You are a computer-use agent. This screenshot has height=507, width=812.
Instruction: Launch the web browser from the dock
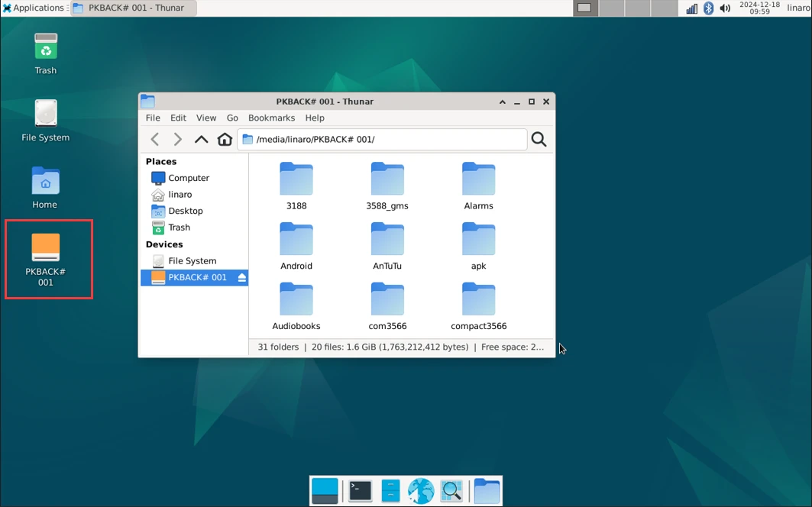pyautogui.click(x=420, y=490)
